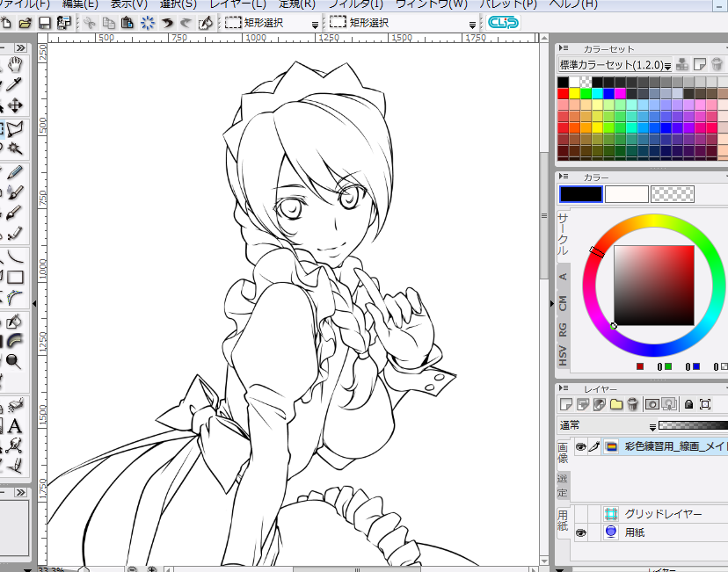Toggle visibility of グリッドレイヤー layer
Image resolution: width=728 pixels, height=572 pixels.
point(580,513)
